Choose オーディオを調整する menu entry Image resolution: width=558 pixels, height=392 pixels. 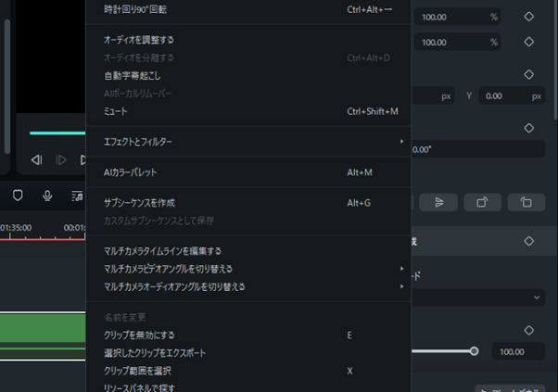point(248,40)
